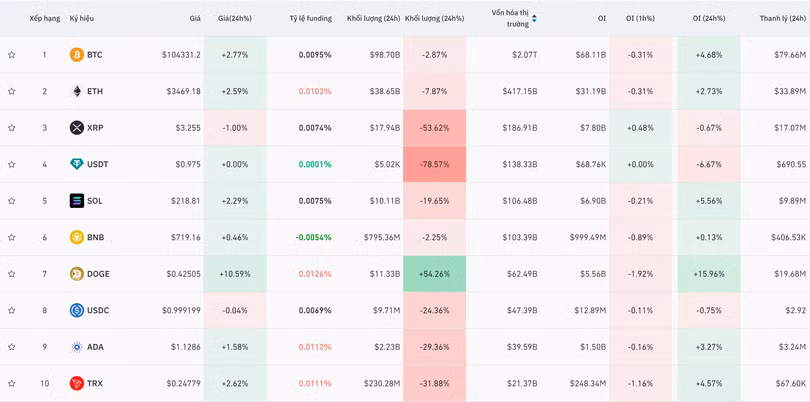
Task: Open the USDC symbol link
Action: (x=98, y=310)
